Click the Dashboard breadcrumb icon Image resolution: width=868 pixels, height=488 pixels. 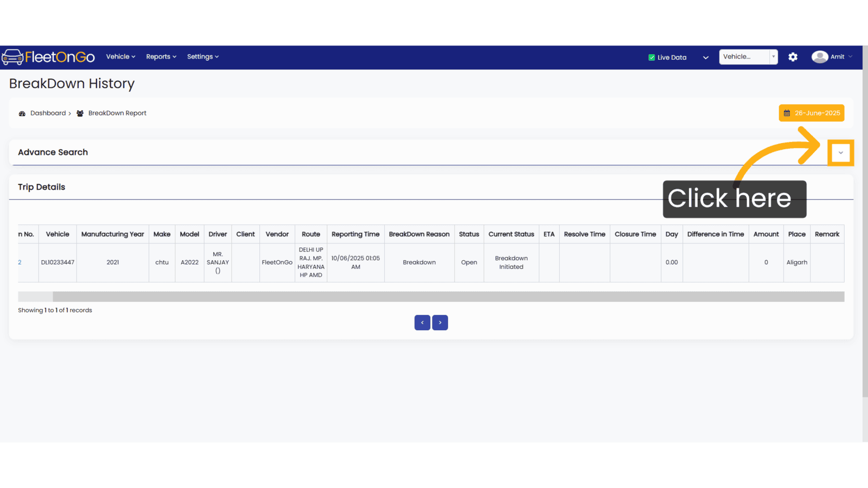pos(22,113)
